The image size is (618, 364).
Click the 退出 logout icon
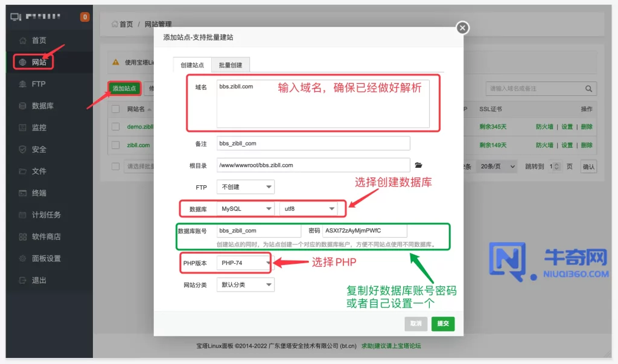23,280
